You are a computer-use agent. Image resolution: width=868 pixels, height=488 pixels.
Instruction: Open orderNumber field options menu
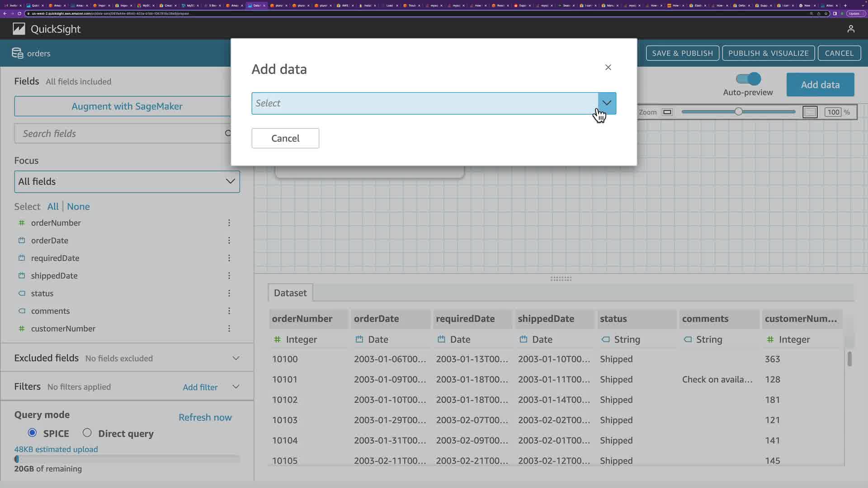click(x=229, y=223)
